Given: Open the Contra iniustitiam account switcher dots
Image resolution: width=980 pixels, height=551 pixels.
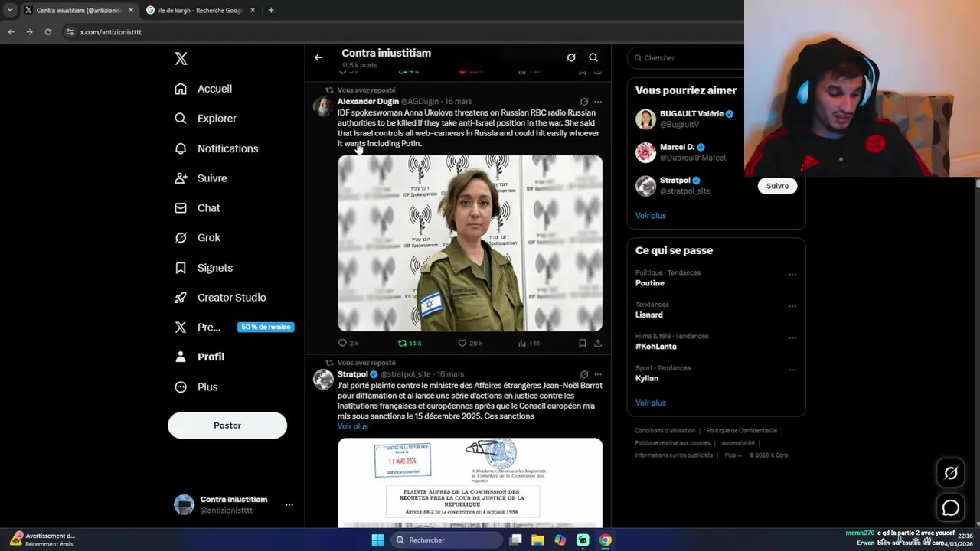Looking at the screenshot, I should [x=289, y=505].
